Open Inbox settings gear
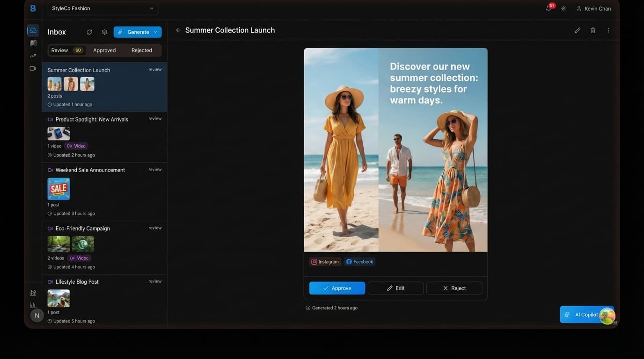Viewport: 644px width, 359px height. tap(104, 32)
